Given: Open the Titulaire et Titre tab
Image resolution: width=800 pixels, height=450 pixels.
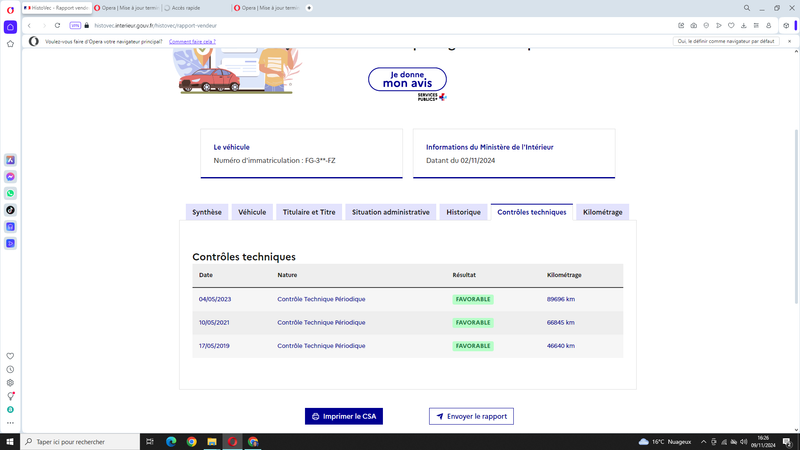Looking at the screenshot, I should click(309, 212).
